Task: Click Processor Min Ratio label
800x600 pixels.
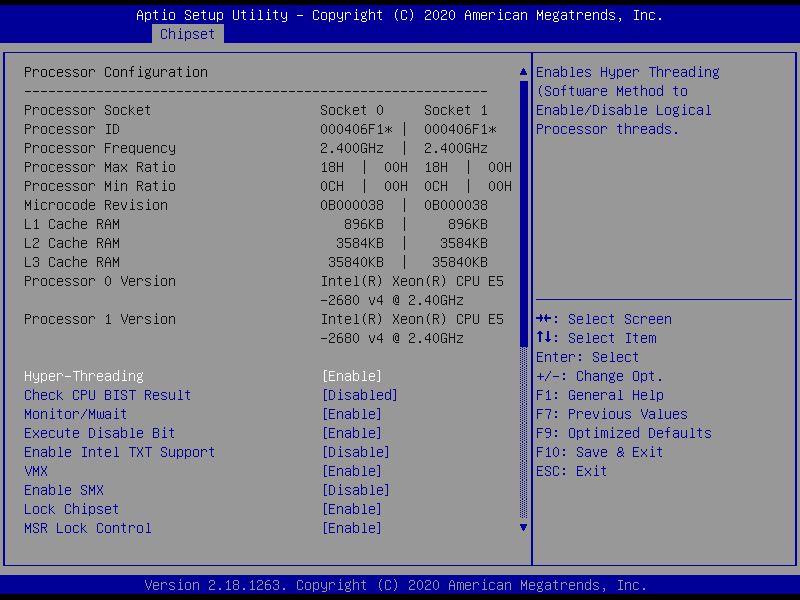Action: [100, 186]
